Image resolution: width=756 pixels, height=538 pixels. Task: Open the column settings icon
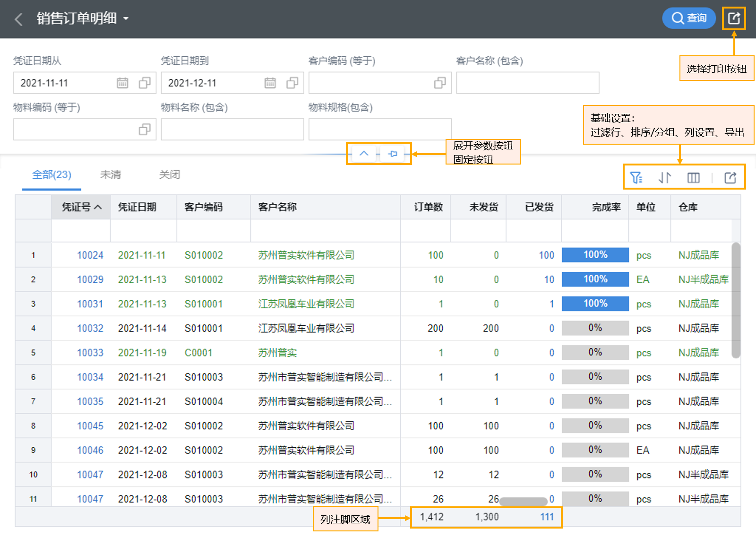click(693, 178)
